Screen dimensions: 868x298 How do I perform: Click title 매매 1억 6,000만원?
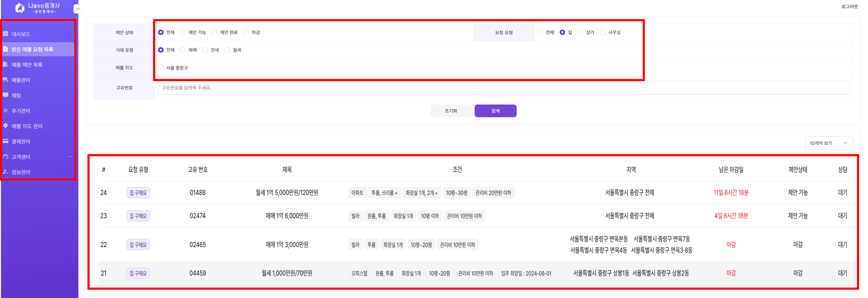[x=287, y=216]
